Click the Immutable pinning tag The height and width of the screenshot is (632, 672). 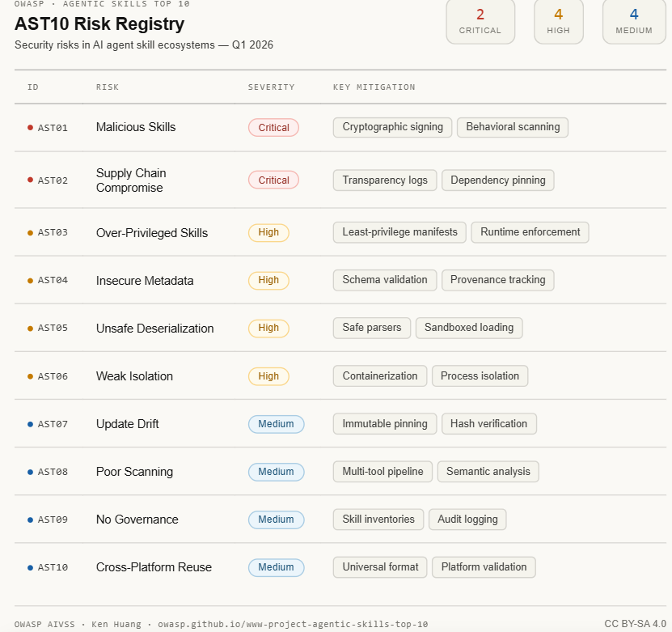pyautogui.click(x=385, y=423)
